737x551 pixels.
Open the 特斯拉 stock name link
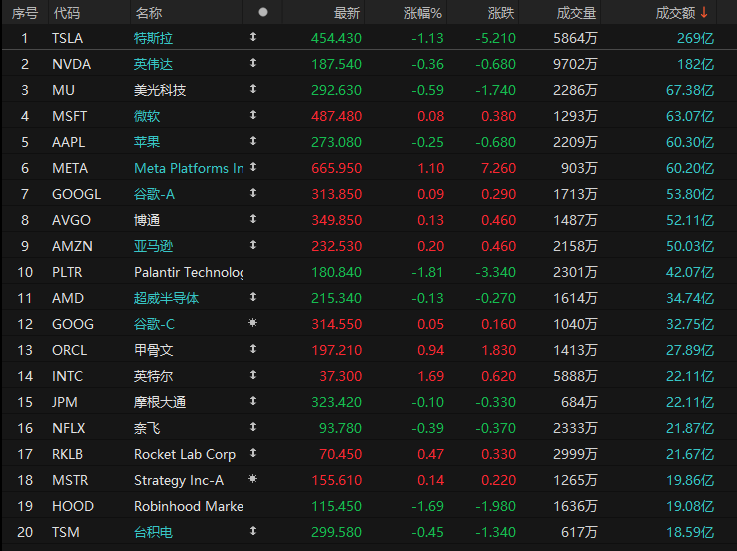pyautogui.click(x=153, y=38)
